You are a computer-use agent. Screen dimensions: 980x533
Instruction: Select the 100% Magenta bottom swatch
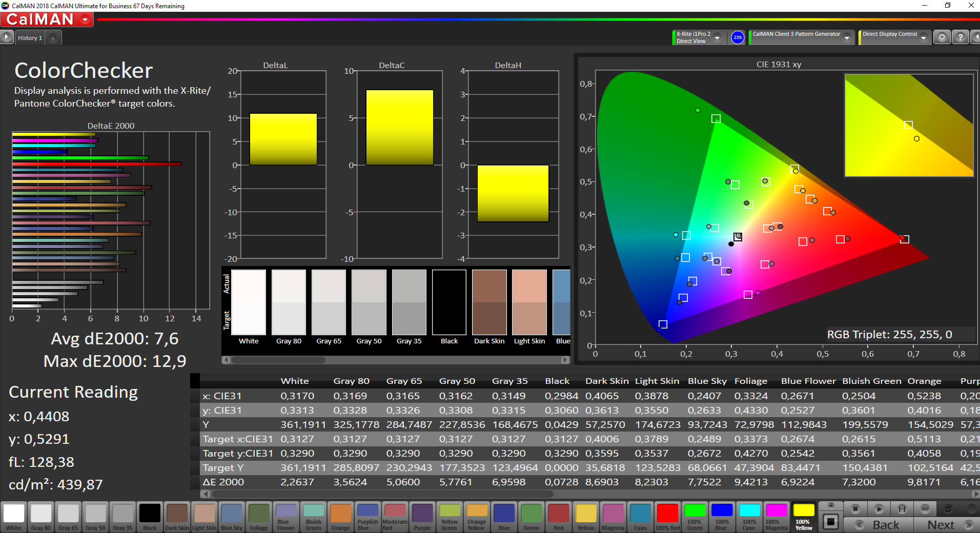776,517
